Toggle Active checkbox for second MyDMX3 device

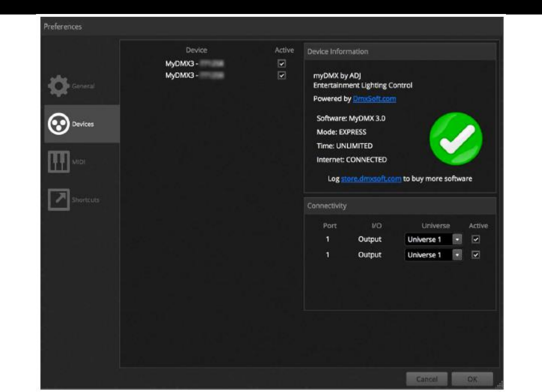pyautogui.click(x=282, y=75)
